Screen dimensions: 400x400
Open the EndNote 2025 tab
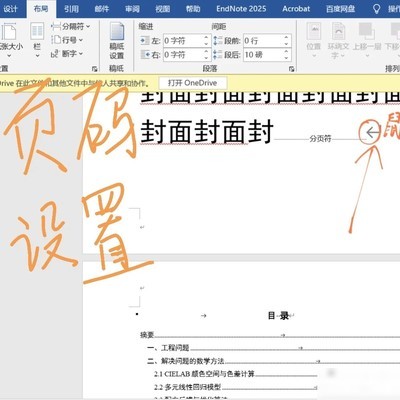(241, 9)
